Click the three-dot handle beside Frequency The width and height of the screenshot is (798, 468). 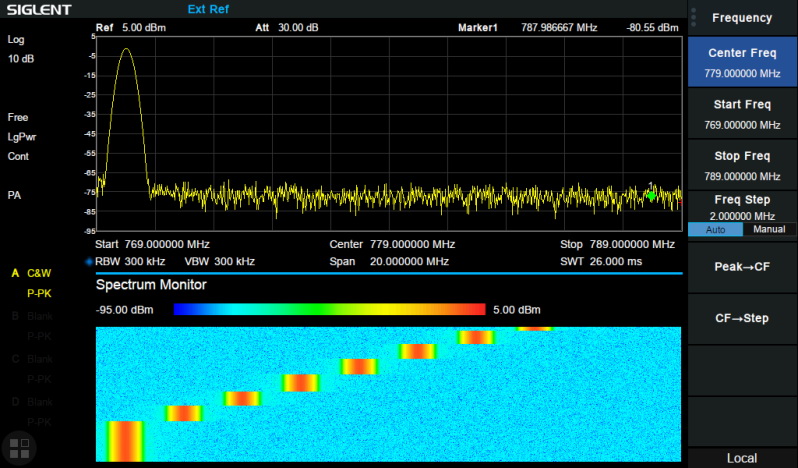pos(693,18)
